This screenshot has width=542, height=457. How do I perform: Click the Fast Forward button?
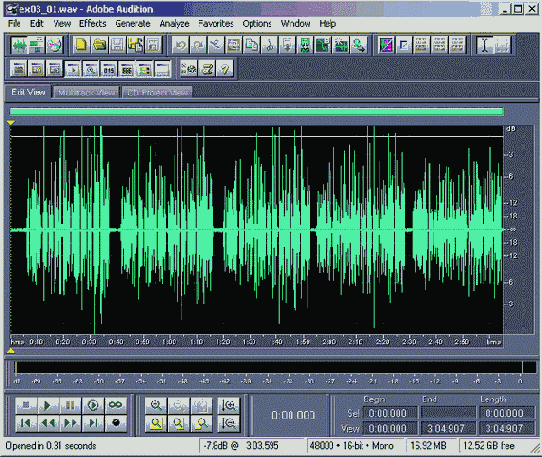[x=70, y=423]
